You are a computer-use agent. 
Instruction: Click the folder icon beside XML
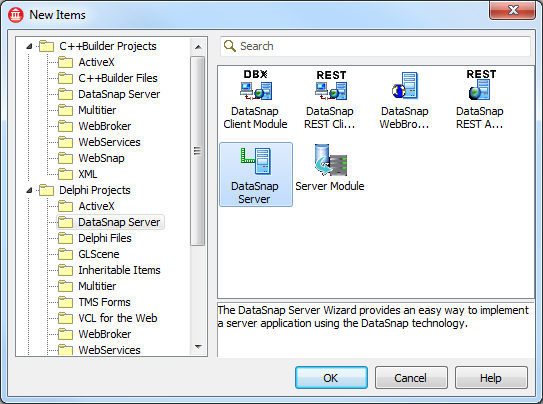point(65,174)
